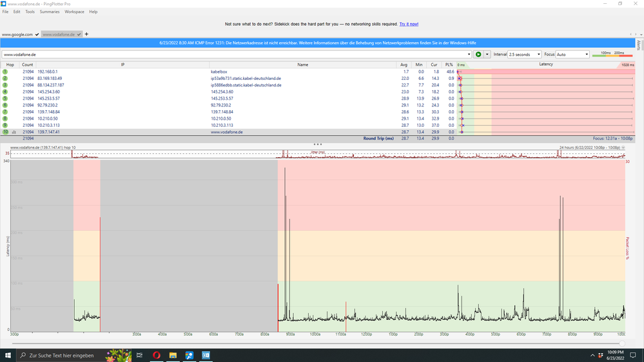Click the 48.6 packet loss value
This screenshot has width=644, height=362.
(x=451, y=72)
